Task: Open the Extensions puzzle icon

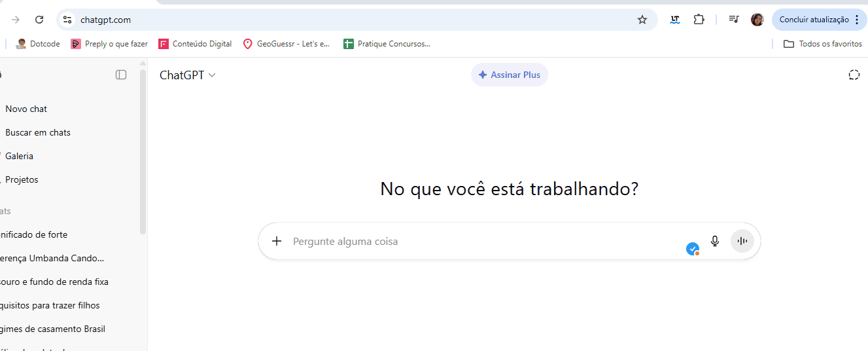Action: coord(699,20)
